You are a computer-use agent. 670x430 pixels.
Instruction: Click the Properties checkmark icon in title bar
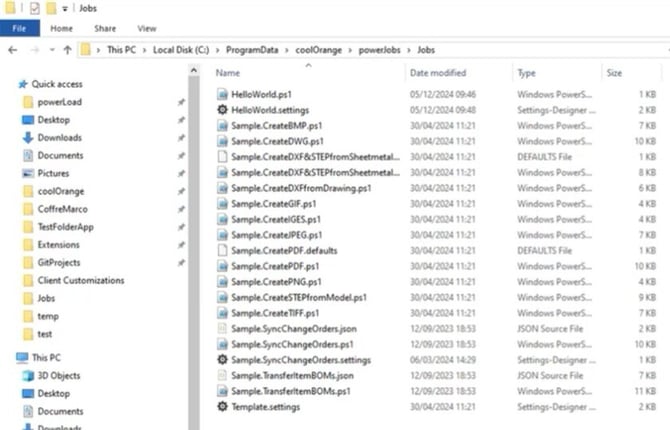35,8
